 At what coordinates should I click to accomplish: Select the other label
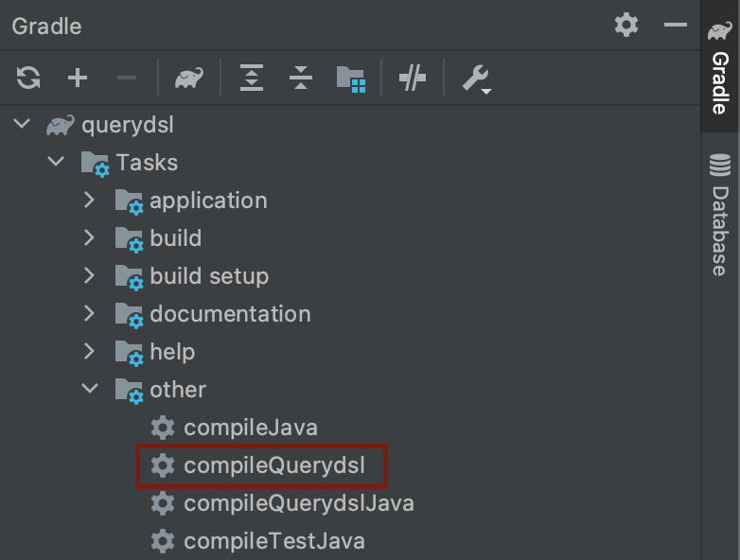(178, 390)
